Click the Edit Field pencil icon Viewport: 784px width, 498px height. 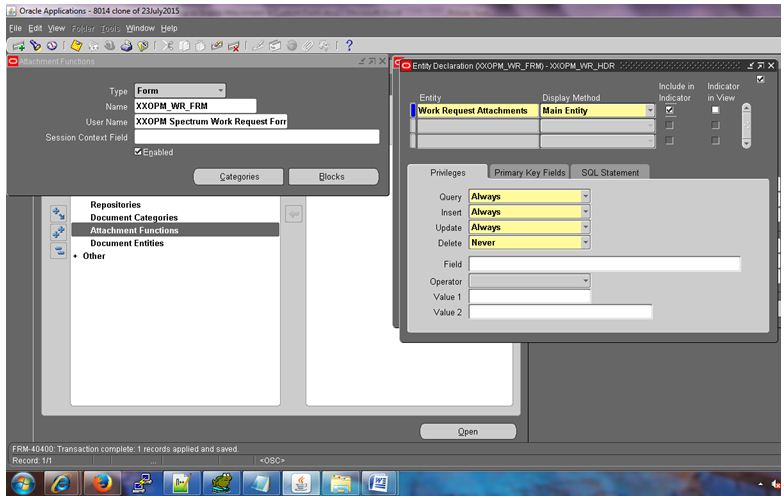tap(258, 46)
